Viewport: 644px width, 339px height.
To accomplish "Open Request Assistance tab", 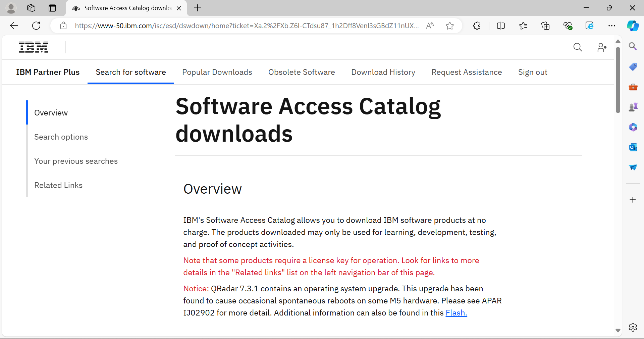I will tap(467, 72).
